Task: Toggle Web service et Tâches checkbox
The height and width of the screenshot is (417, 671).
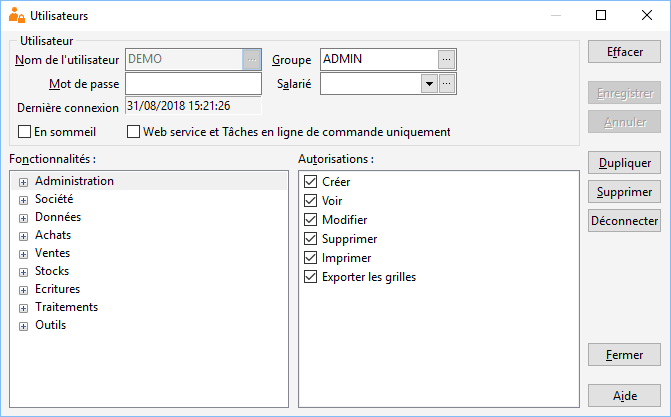Action: [133, 132]
